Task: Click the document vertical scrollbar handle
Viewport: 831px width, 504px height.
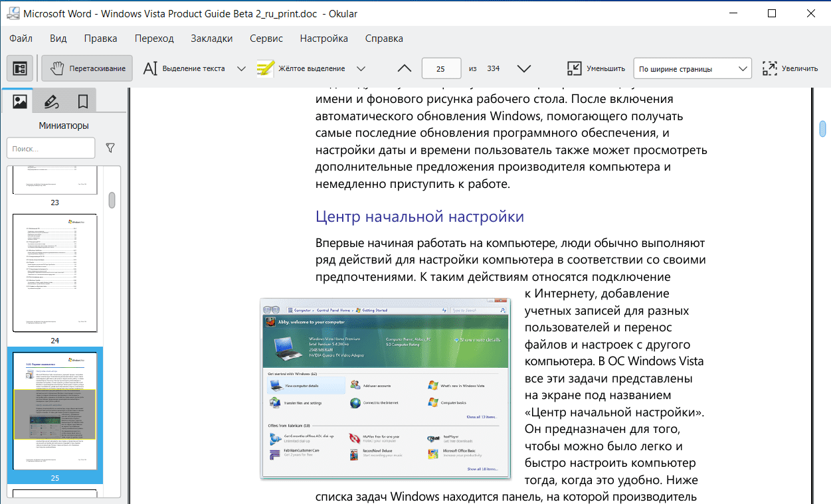Action: point(822,128)
